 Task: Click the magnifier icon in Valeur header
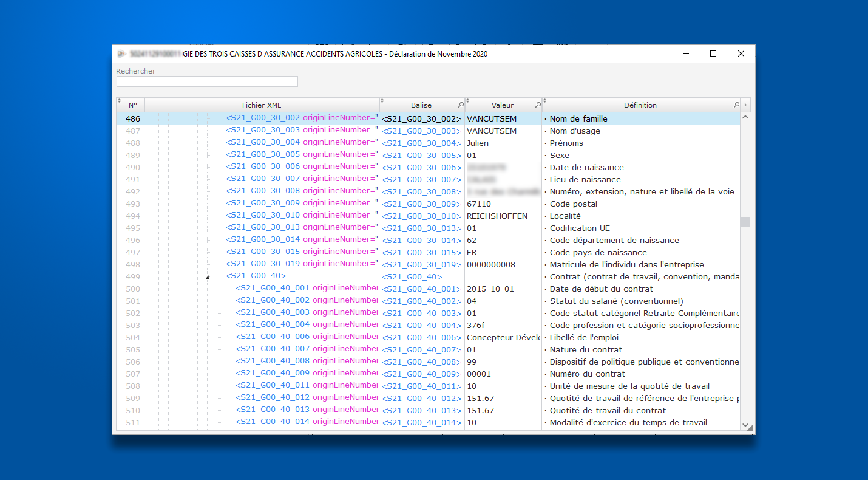click(x=538, y=105)
